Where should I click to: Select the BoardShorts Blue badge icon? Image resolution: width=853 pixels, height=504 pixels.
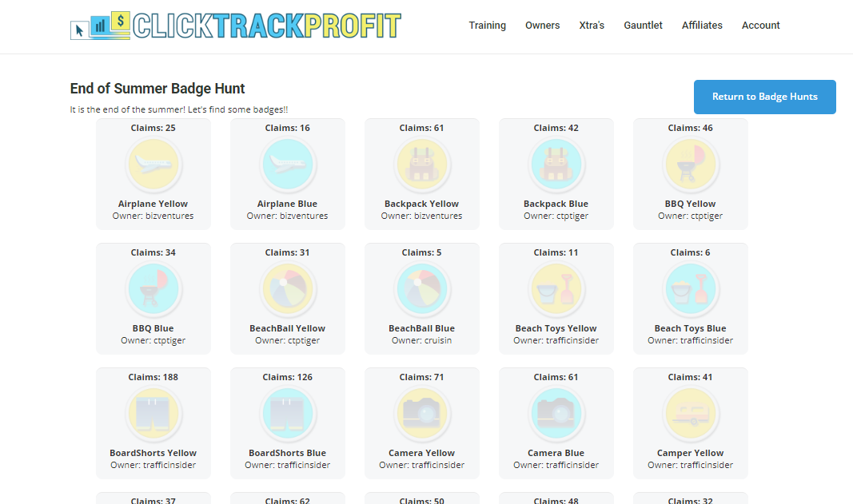[288, 413]
